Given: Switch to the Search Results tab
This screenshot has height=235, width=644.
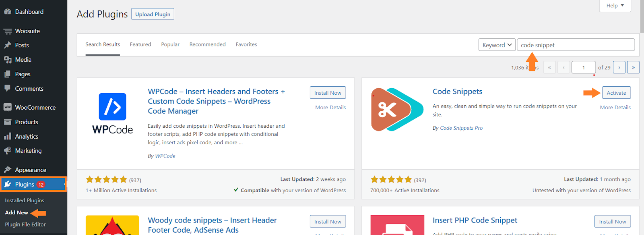Looking at the screenshot, I should click(x=103, y=44).
